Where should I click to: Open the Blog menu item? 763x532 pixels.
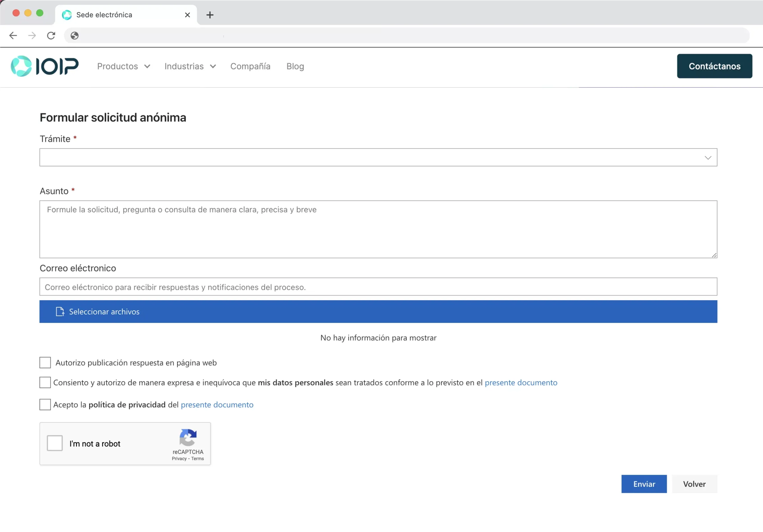[295, 66]
